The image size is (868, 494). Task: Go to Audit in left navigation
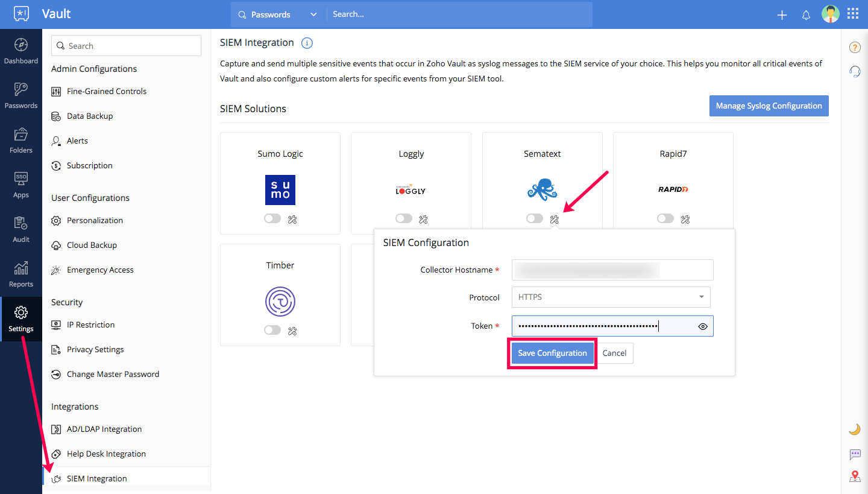[x=21, y=230]
